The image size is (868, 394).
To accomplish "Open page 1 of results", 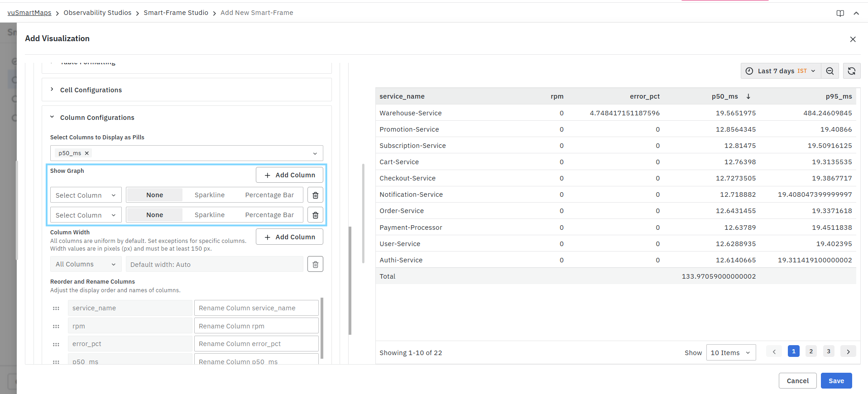I will pyautogui.click(x=794, y=351).
